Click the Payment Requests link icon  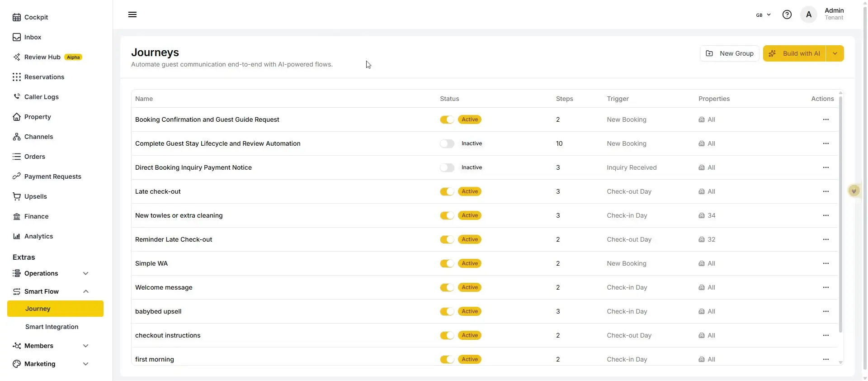[17, 176]
